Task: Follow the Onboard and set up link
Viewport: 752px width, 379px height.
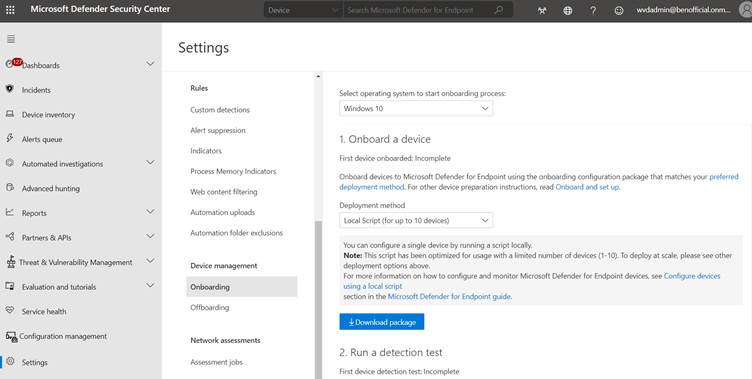Action: (587, 187)
